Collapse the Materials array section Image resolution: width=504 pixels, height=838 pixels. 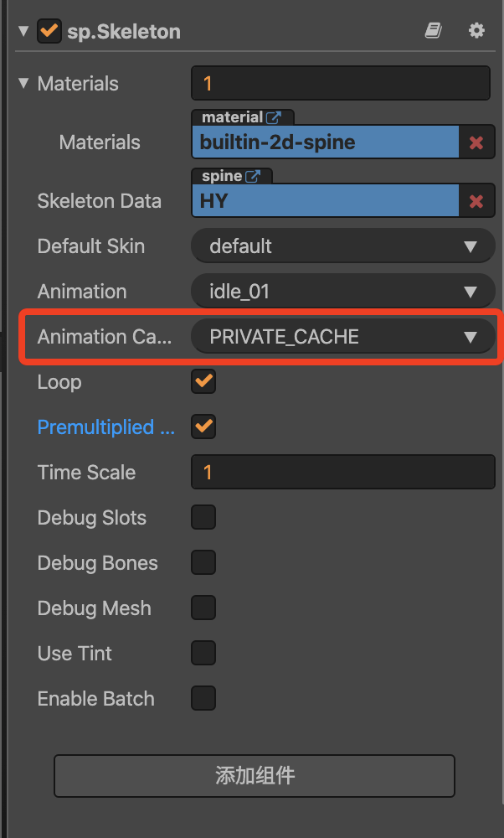click(23, 84)
